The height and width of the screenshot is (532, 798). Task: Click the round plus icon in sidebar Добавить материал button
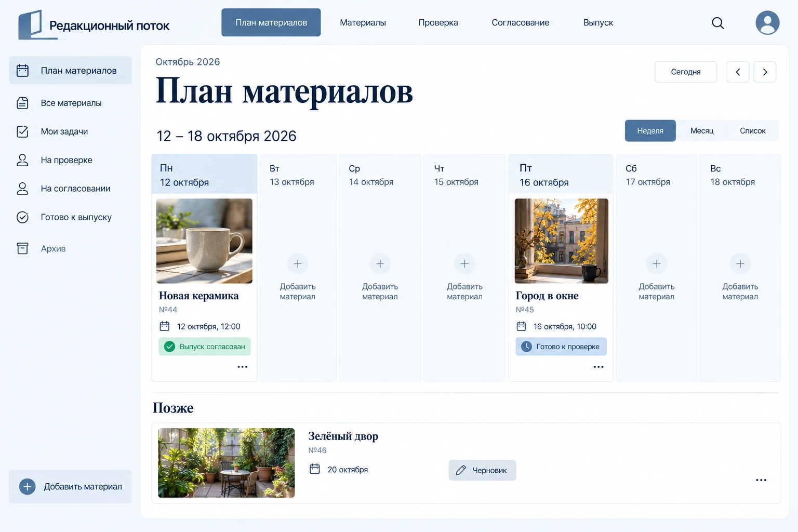coord(27,487)
